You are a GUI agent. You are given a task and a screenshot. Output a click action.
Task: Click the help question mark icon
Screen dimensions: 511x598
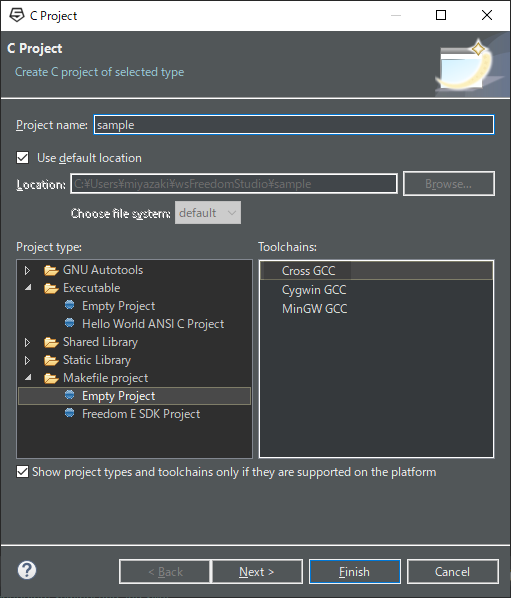pyautogui.click(x=27, y=571)
